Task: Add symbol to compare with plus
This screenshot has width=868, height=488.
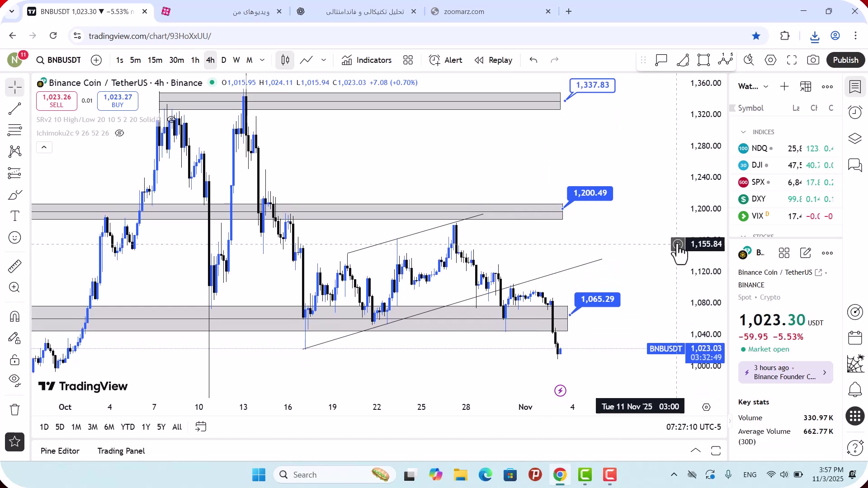Action: point(96,60)
